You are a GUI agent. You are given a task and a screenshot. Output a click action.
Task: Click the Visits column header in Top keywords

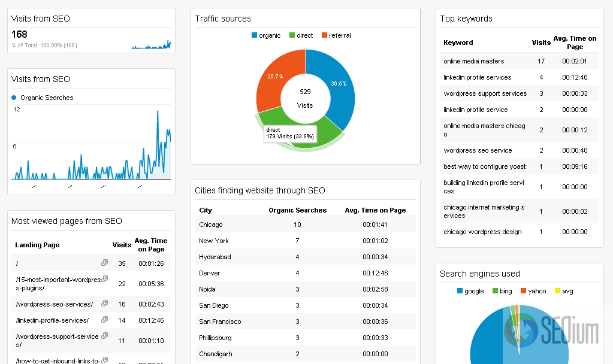pos(541,43)
